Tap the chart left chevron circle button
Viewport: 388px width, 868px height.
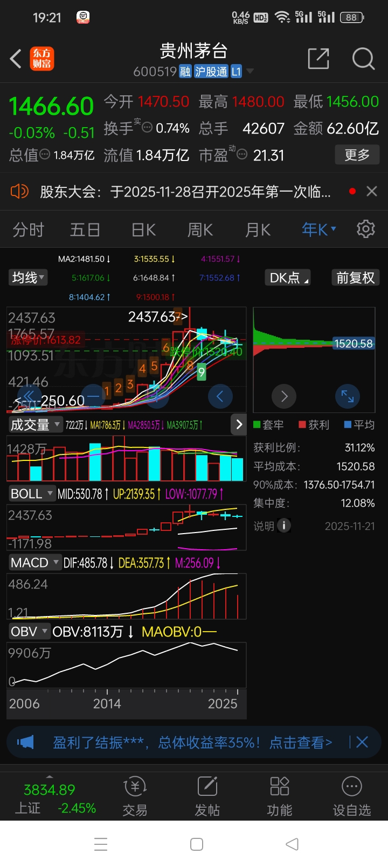[x=220, y=397]
